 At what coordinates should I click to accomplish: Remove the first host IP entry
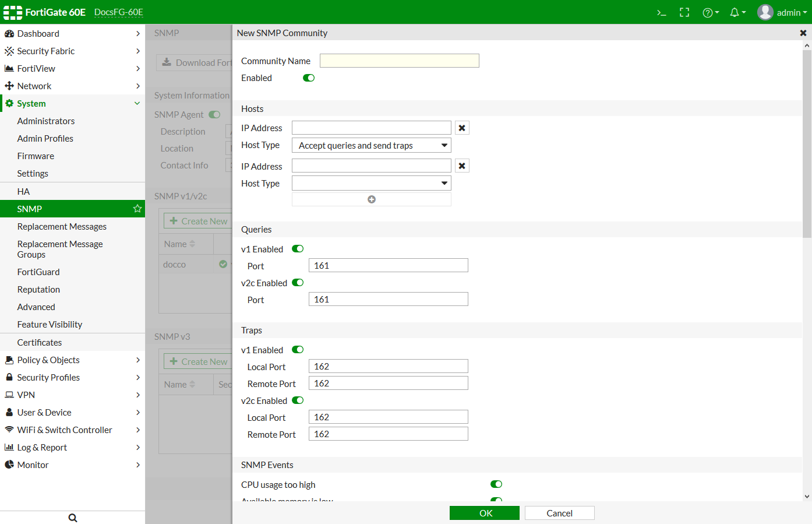click(x=462, y=127)
